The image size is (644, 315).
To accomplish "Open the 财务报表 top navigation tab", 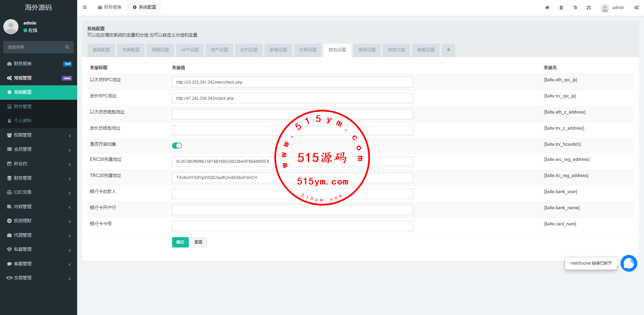I will click(110, 7).
